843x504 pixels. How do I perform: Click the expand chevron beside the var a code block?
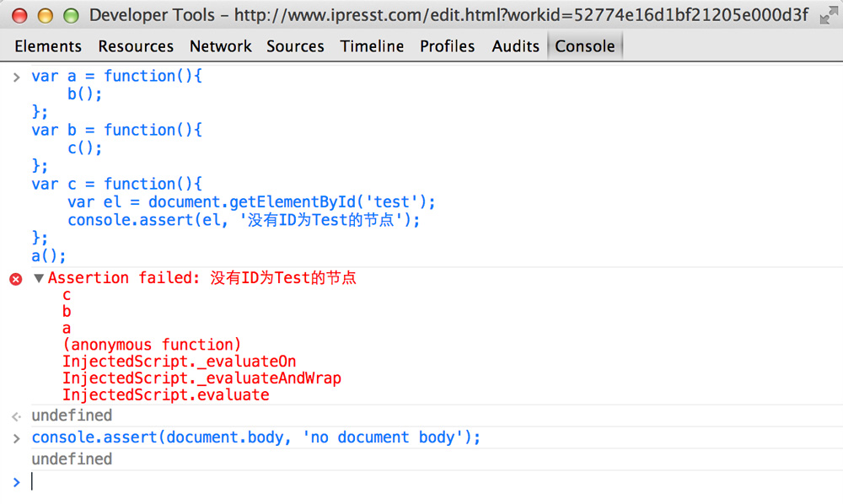[16, 76]
